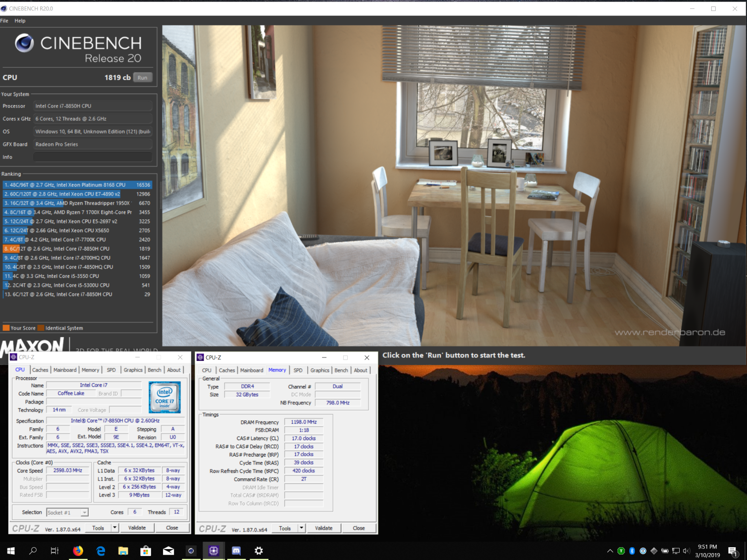The image size is (747, 560).
Task: Open Graphics tab in left CPU-Z window
Action: coord(133,370)
